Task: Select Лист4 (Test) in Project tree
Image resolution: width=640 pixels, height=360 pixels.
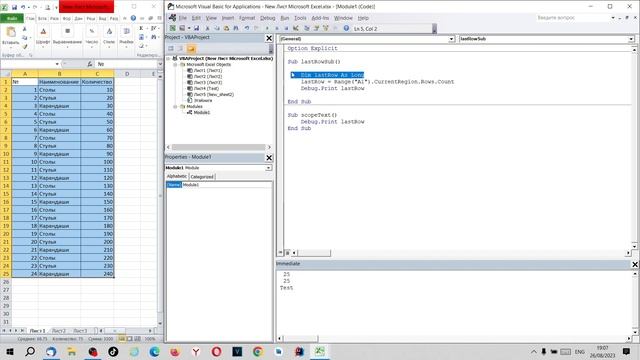Action: pyautogui.click(x=207, y=88)
